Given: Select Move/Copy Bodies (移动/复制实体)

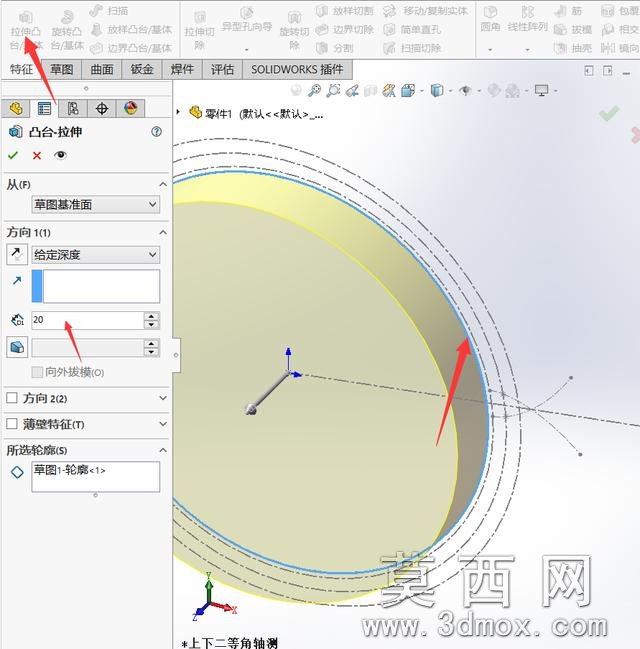Looking at the screenshot, I should point(426,11).
